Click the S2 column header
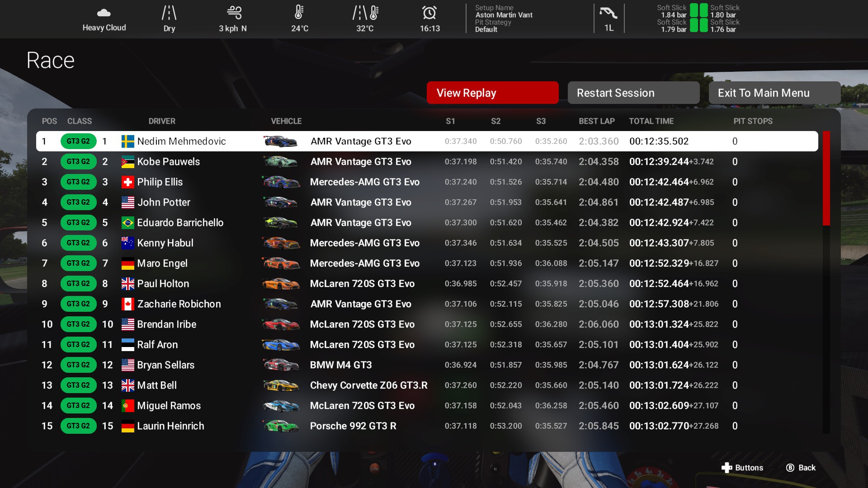Image resolution: width=868 pixels, height=488 pixels. [x=496, y=121]
